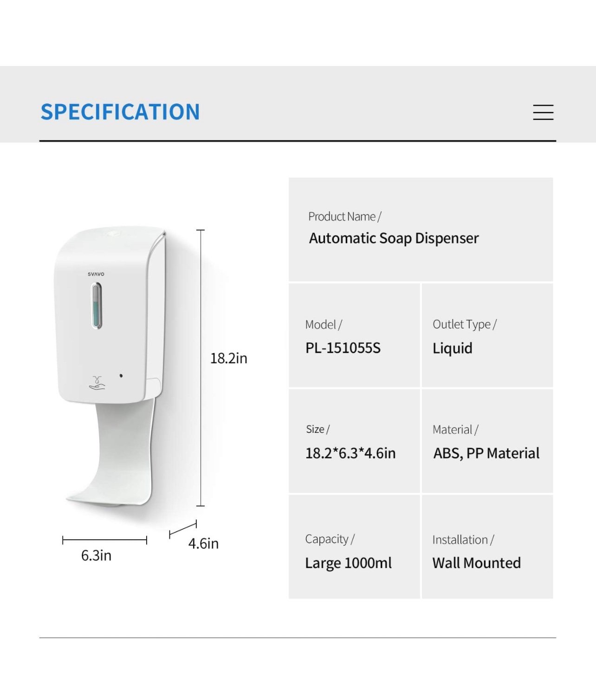596x700 pixels.
Task: Click the SVAVO brand logo on dispenser
Action: (96, 274)
